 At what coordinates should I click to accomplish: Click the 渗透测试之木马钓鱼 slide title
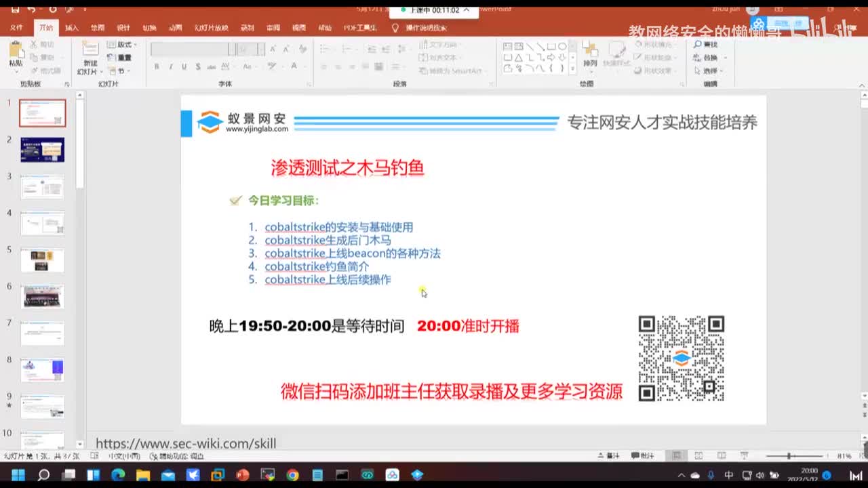[x=348, y=167]
